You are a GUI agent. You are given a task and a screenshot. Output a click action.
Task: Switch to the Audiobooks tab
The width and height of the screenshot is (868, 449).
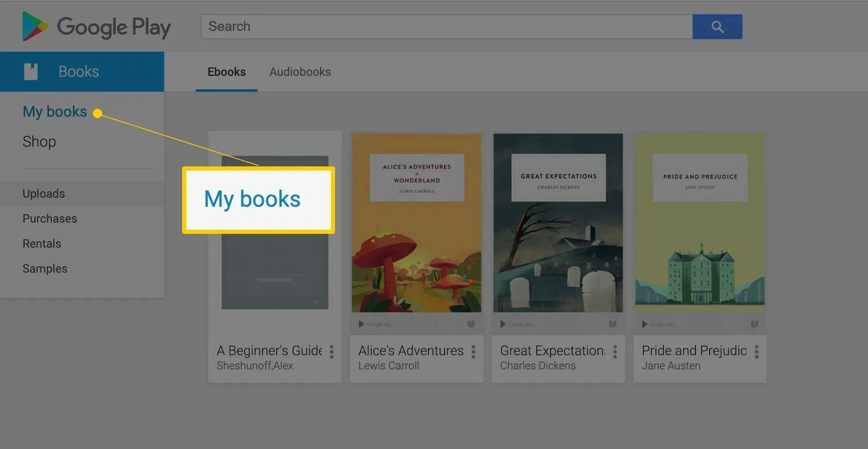tap(300, 72)
